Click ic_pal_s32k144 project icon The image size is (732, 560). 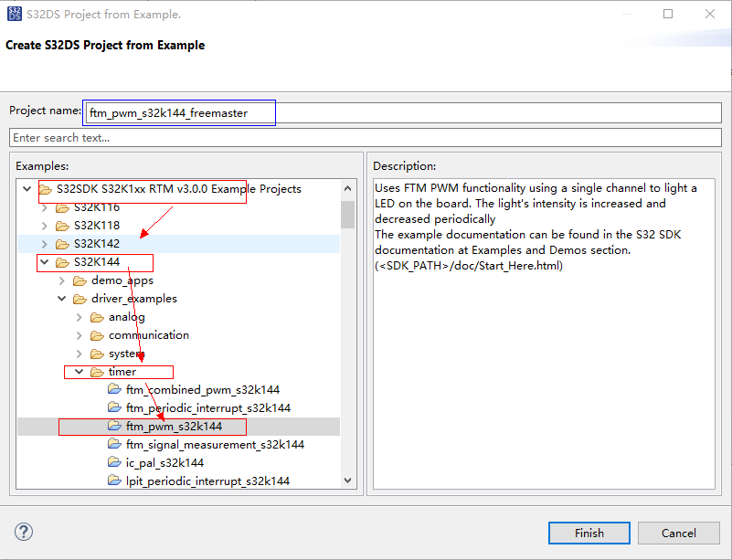(114, 461)
